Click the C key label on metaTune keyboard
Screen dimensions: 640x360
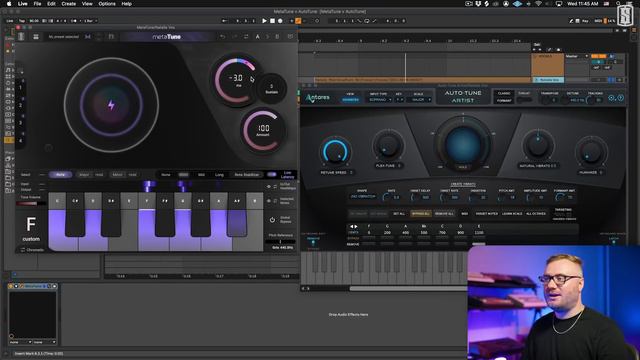click(x=57, y=201)
